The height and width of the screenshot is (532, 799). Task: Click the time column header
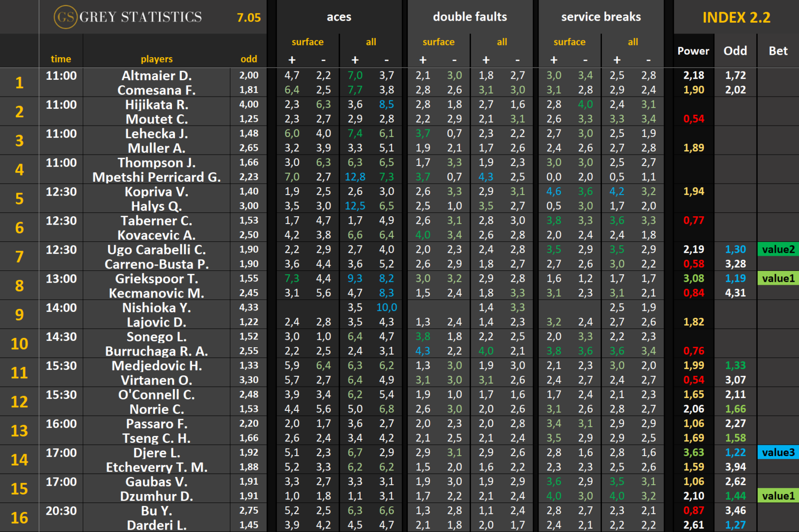point(61,59)
